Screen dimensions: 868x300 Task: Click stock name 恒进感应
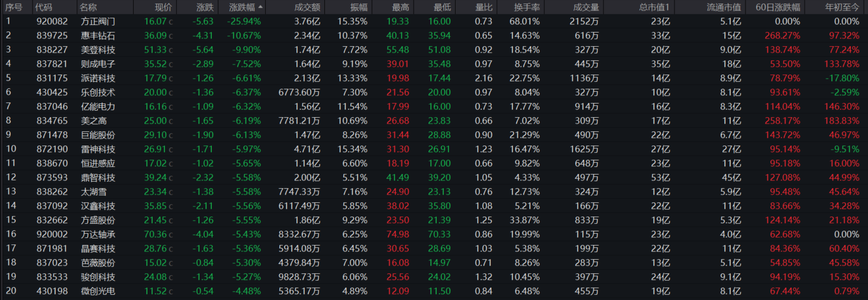98,163
